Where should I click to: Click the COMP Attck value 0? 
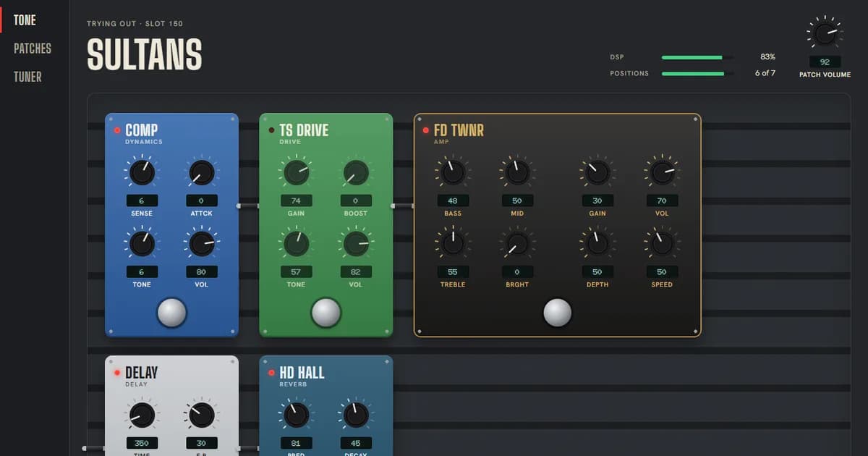(x=202, y=200)
